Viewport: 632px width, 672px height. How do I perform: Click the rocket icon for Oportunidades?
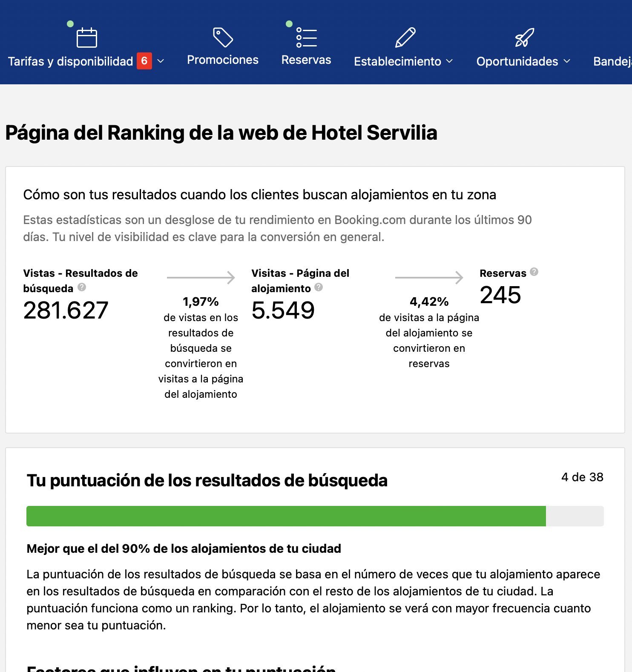(x=524, y=37)
